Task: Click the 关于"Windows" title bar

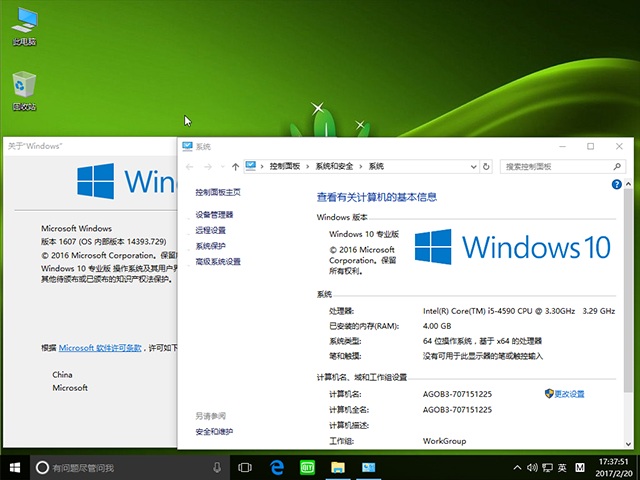Action: (x=90, y=146)
